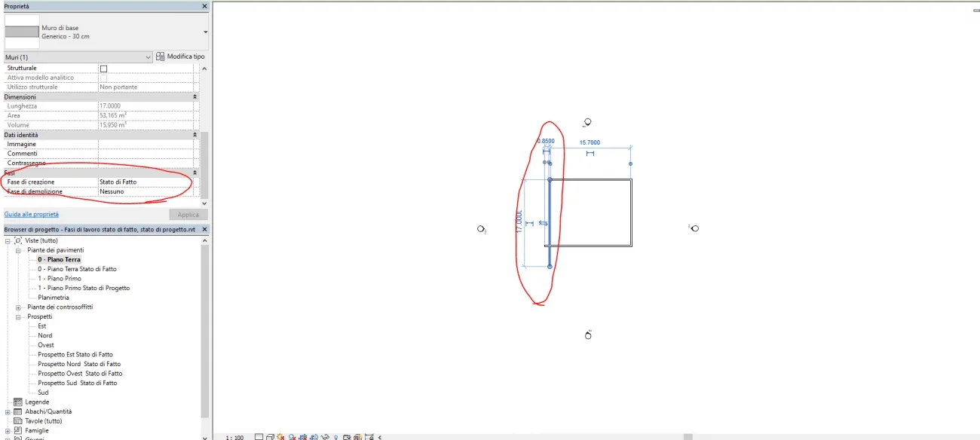Select the Est elevation

tap(42, 326)
